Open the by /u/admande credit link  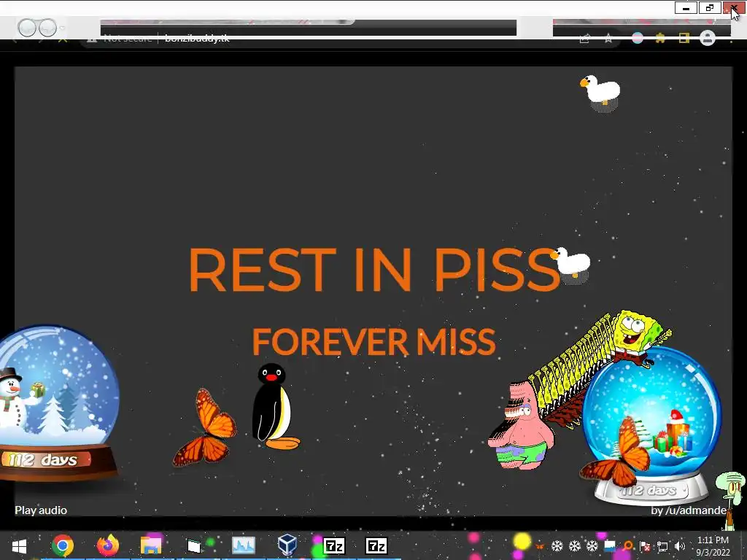pyautogui.click(x=689, y=510)
